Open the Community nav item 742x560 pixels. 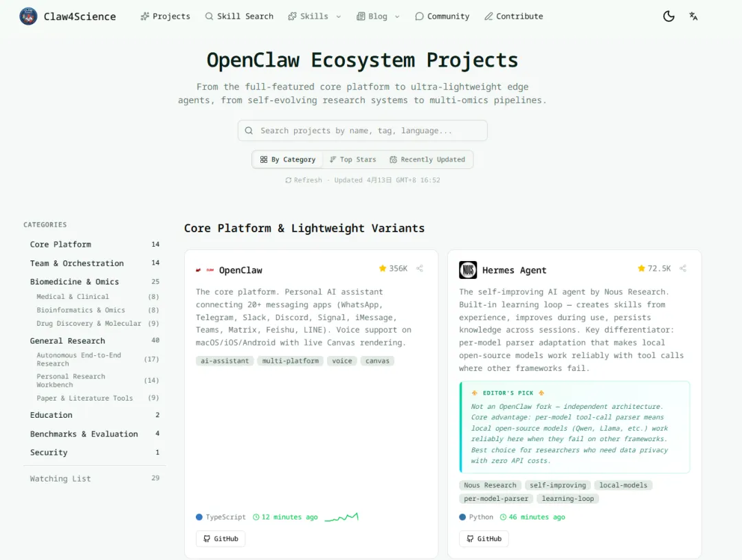[442, 16]
